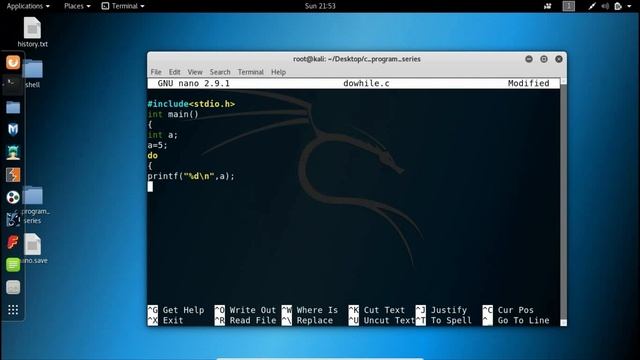This screenshot has width=640, height=360.
Task: Click the #include<stdio.h> line
Action: pyautogui.click(x=191, y=104)
